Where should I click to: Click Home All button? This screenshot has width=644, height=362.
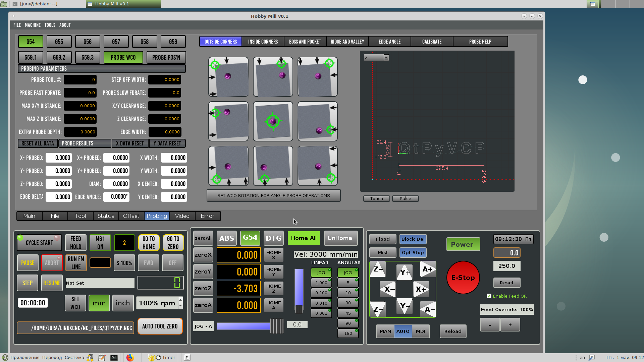[304, 238]
